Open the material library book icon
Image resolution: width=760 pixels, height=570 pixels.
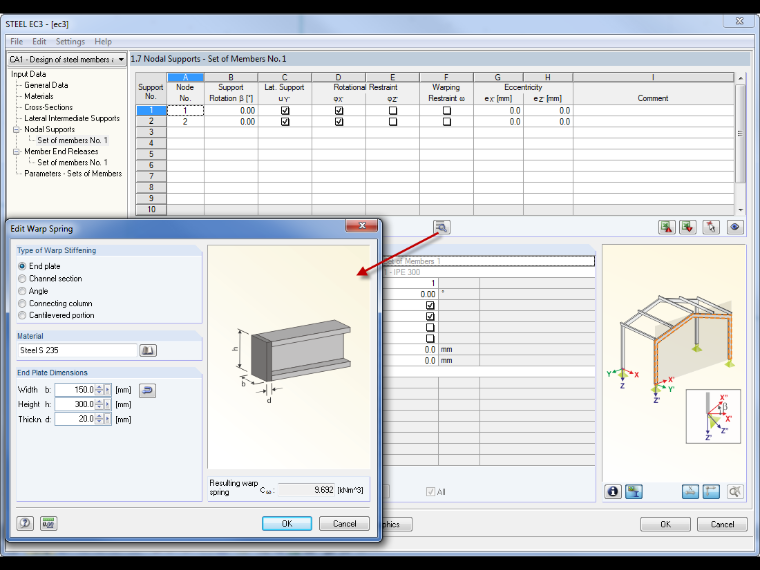148,350
